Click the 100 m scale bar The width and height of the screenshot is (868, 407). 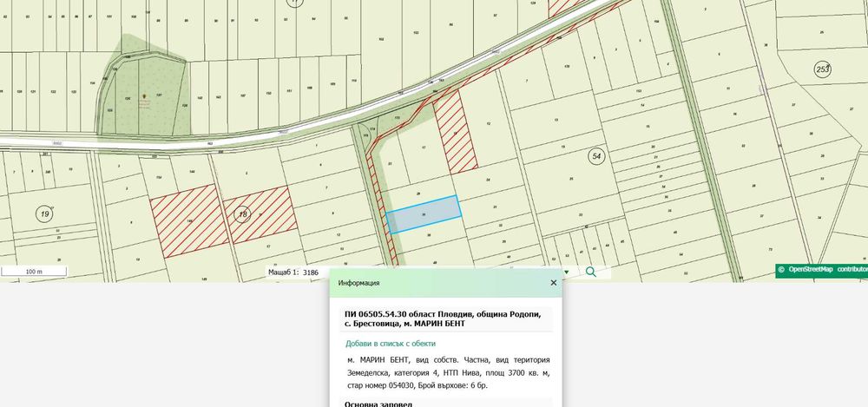(x=34, y=272)
